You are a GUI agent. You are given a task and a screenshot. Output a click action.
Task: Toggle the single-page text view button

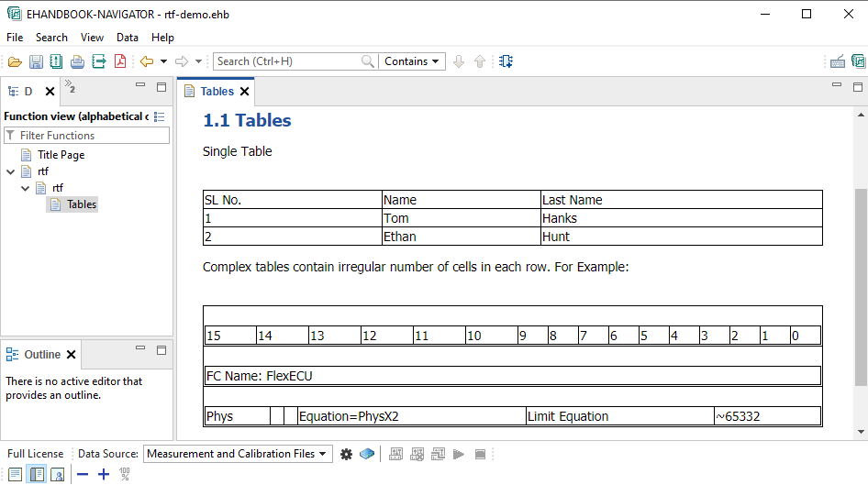coord(16,474)
